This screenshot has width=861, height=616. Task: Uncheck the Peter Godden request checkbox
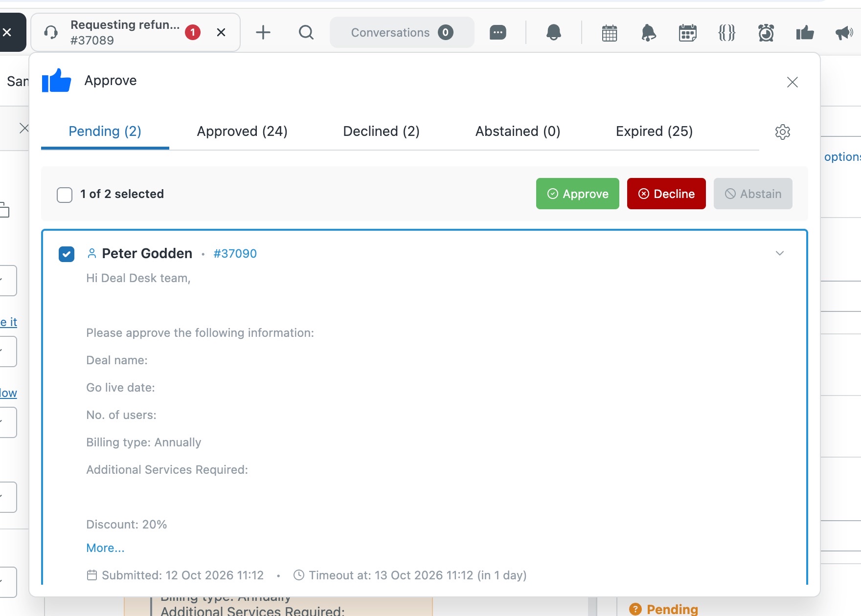click(x=67, y=254)
